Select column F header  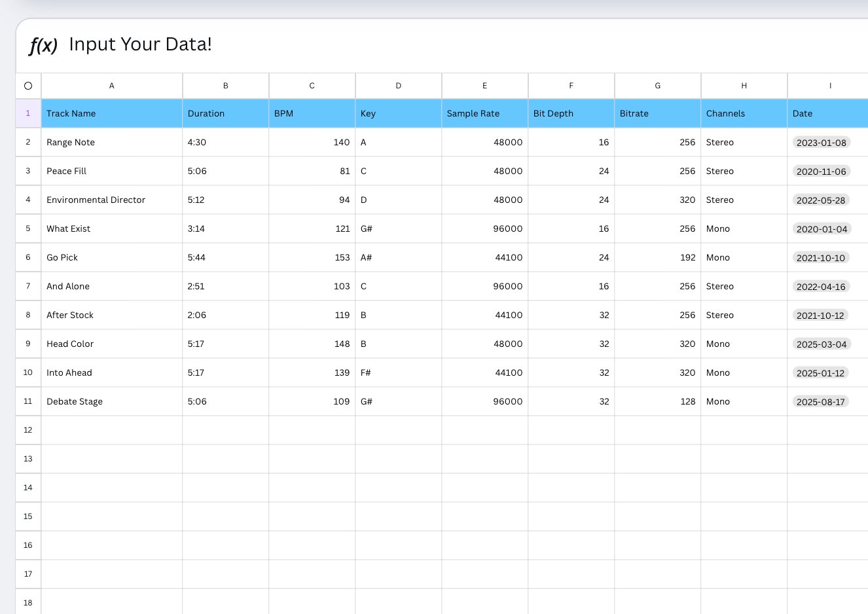571,86
